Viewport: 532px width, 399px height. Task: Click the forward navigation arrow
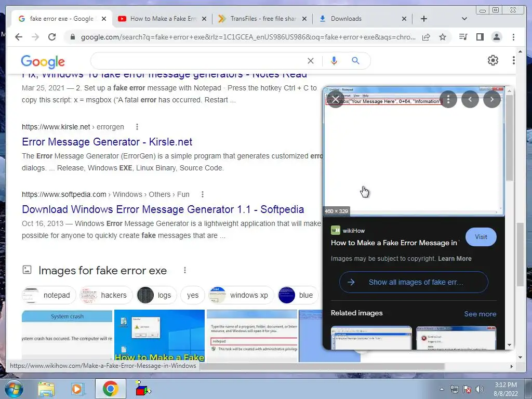pos(35,37)
